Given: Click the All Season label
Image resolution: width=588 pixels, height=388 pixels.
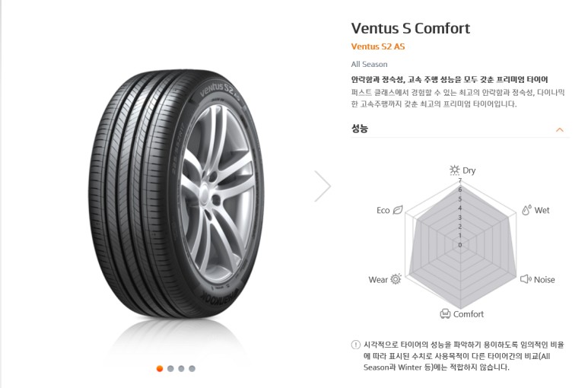Looking at the screenshot, I should pos(369,65).
